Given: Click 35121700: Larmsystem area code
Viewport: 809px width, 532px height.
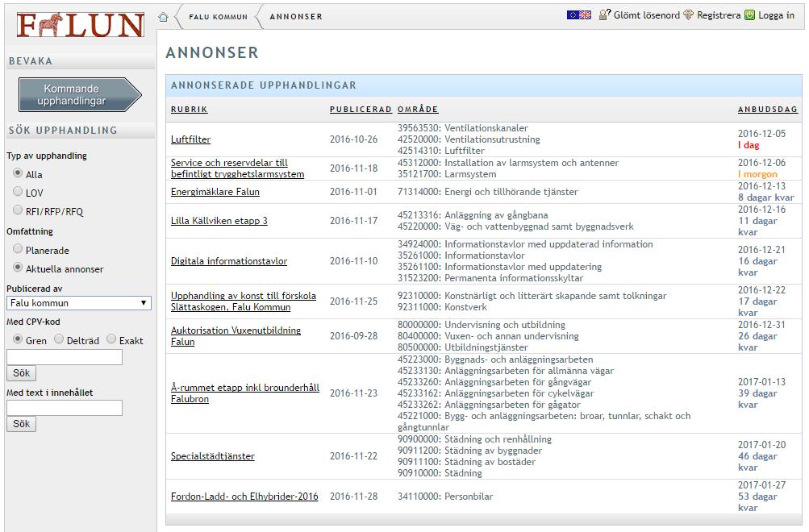Looking at the screenshot, I should 446,174.
